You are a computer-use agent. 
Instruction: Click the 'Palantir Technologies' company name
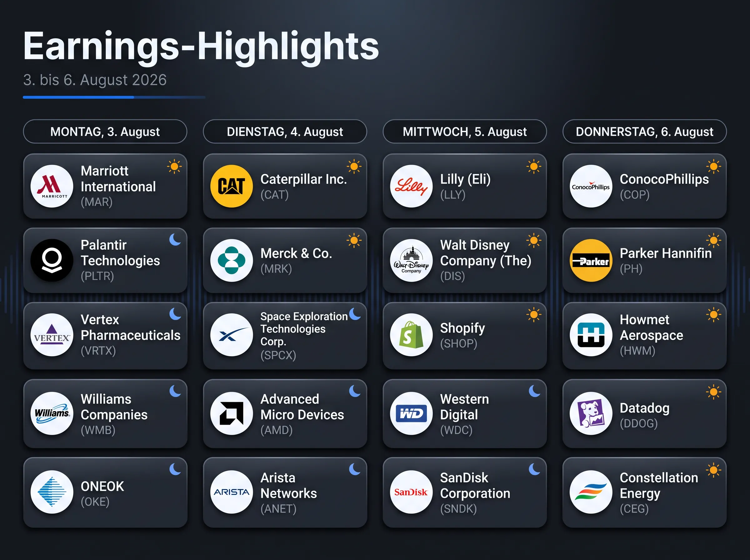click(x=120, y=253)
